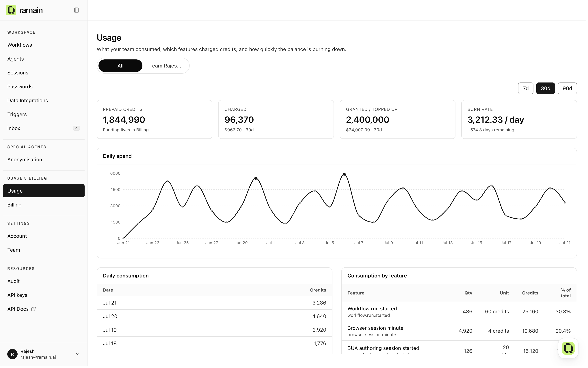
Task: Click the 30.3% cell for Workflow run
Action: (x=563, y=312)
